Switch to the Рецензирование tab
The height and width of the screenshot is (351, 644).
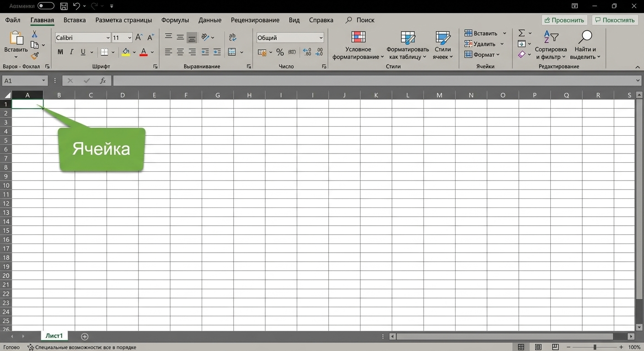255,20
